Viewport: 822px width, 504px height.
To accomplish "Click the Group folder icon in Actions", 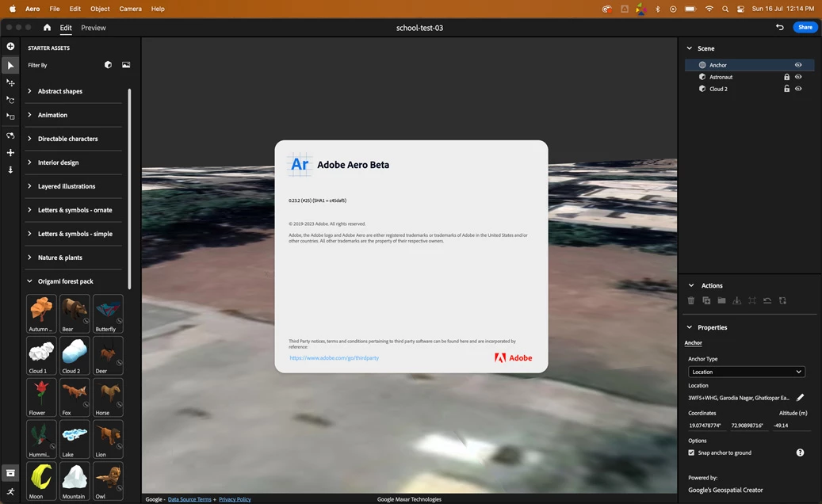I will (x=721, y=300).
